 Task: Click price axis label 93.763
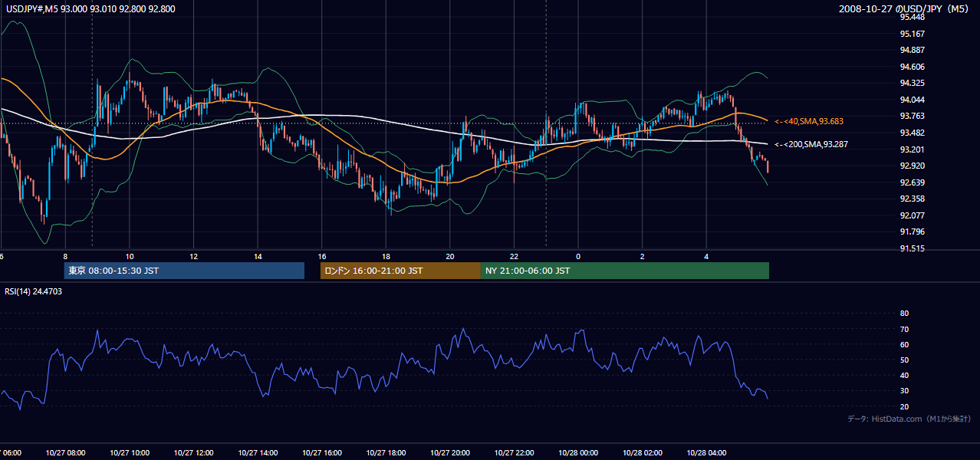click(x=913, y=116)
